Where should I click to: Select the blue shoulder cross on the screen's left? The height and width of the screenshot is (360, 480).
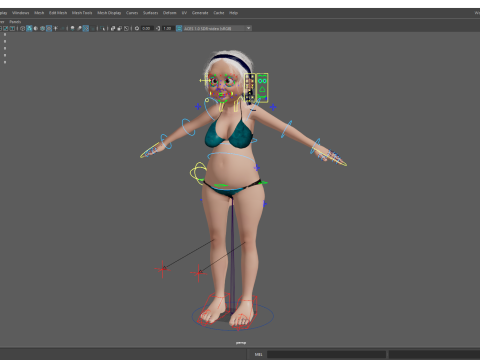[x=198, y=107]
